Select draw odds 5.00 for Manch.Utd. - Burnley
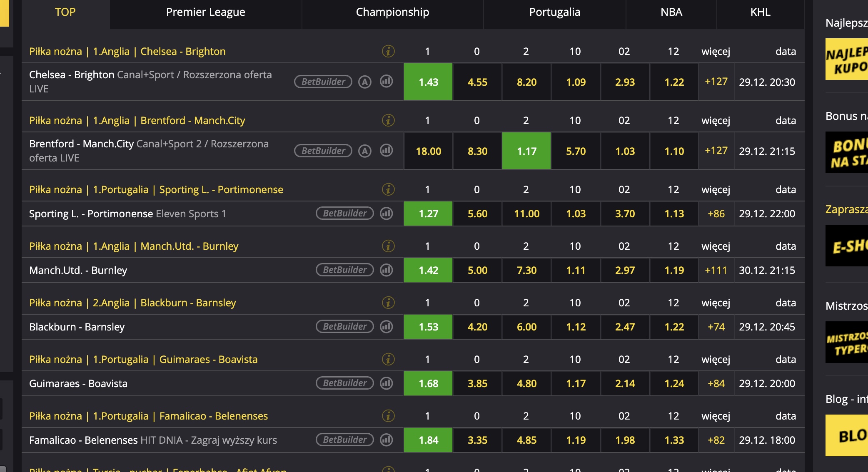Image resolution: width=868 pixels, height=472 pixels. pos(477,270)
